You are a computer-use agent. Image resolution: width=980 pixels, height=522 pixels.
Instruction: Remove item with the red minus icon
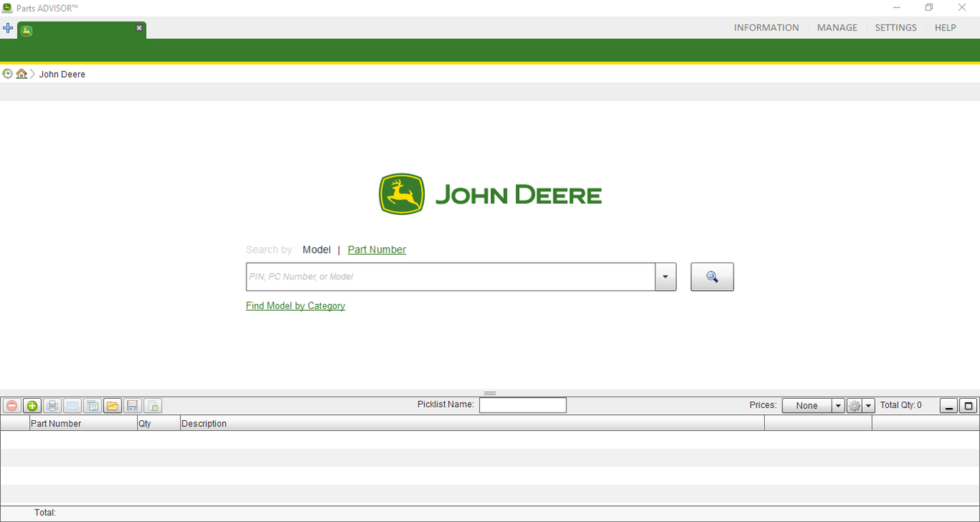11,406
